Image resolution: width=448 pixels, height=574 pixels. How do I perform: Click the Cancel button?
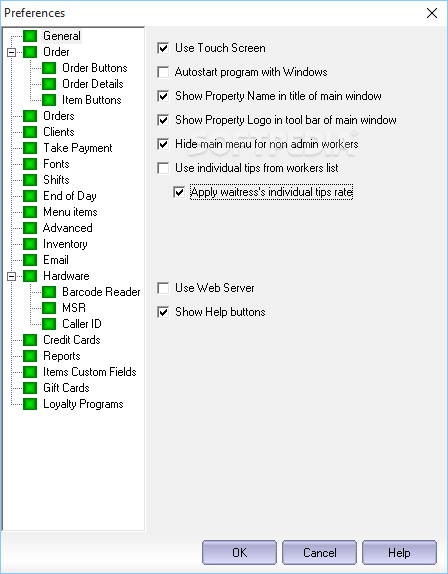click(x=319, y=552)
